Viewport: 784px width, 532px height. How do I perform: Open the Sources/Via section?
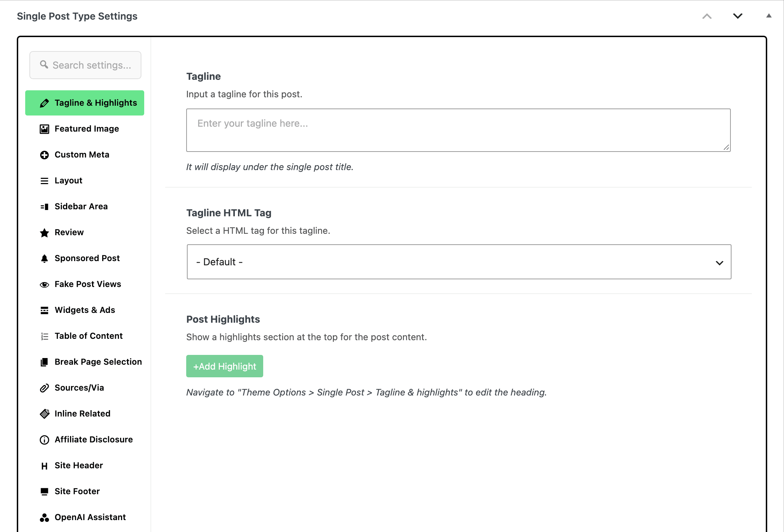pyautogui.click(x=85, y=388)
